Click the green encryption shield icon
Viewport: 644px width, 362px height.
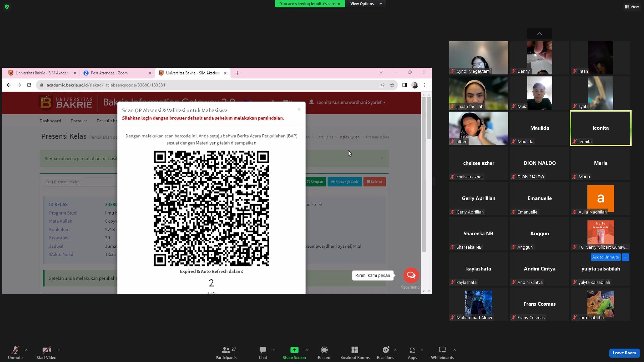click(7, 7)
